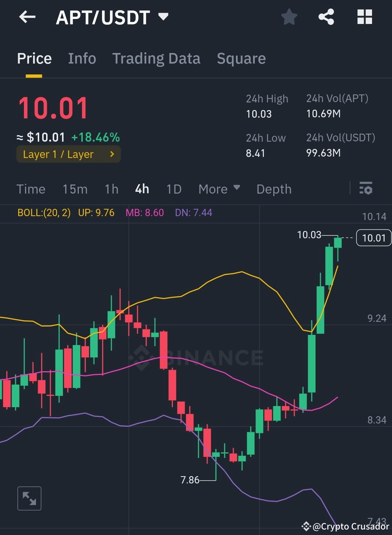Image resolution: width=392 pixels, height=535 pixels.
Task: Click the 10.01 current price tag on chart
Action: point(373,238)
